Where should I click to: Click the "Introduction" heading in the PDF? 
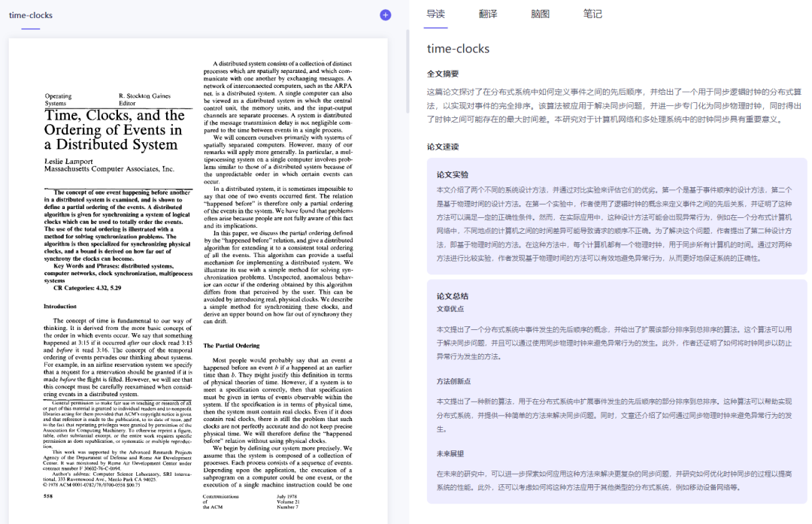coord(60,306)
